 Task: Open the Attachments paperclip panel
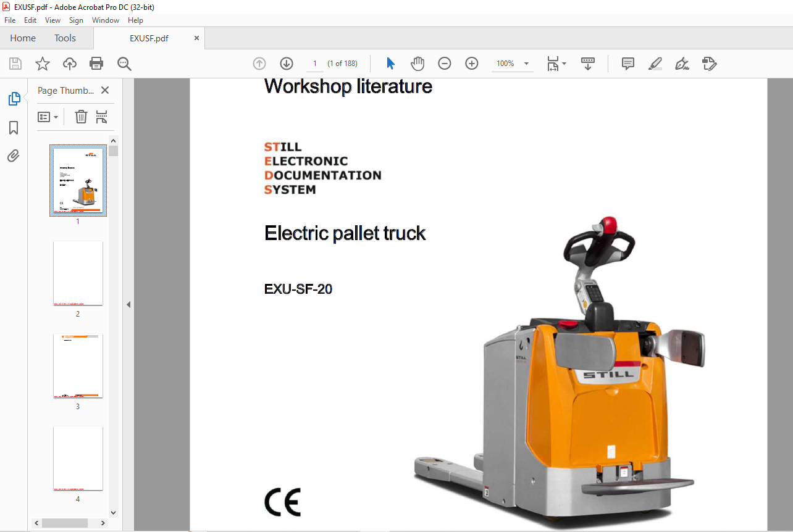pos(14,156)
